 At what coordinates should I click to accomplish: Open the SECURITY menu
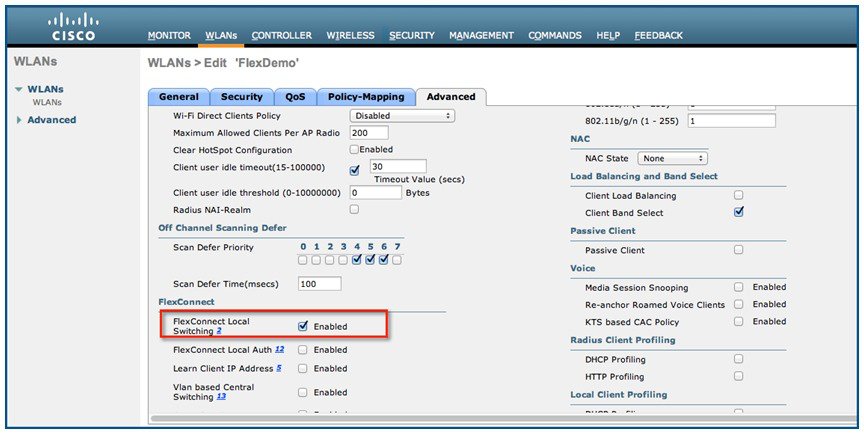point(412,35)
